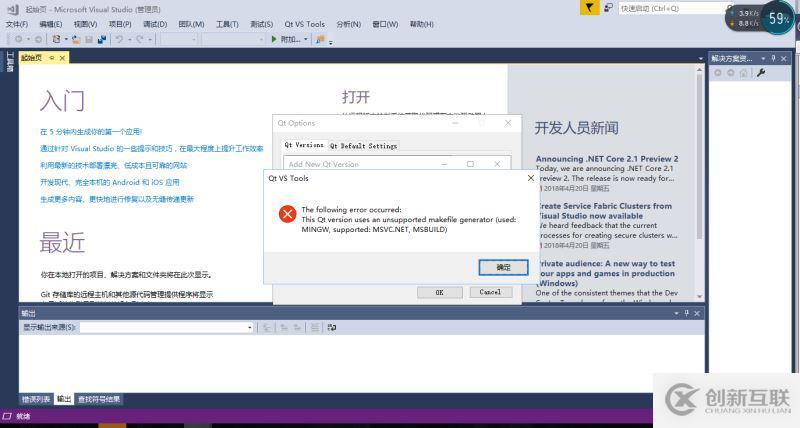Open the show output source combo box

(166, 328)
